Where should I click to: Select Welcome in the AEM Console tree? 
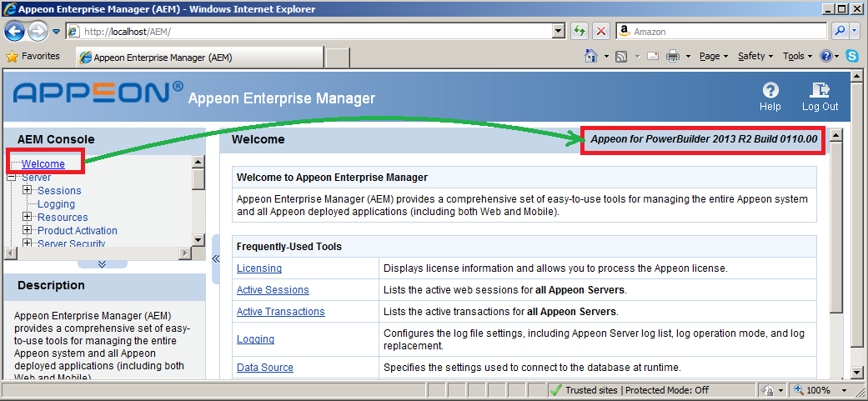point(43,163)
